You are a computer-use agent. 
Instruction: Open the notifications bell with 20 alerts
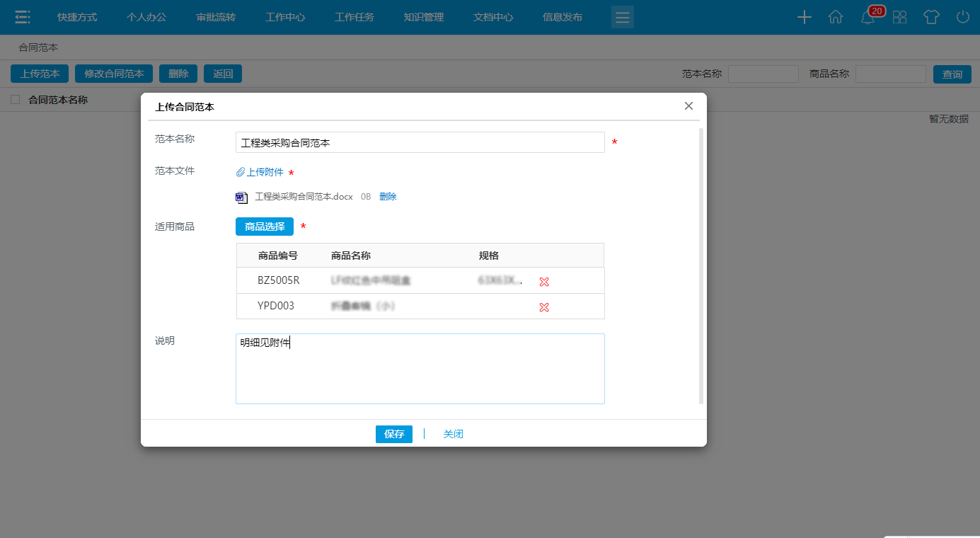coord(867,17)
